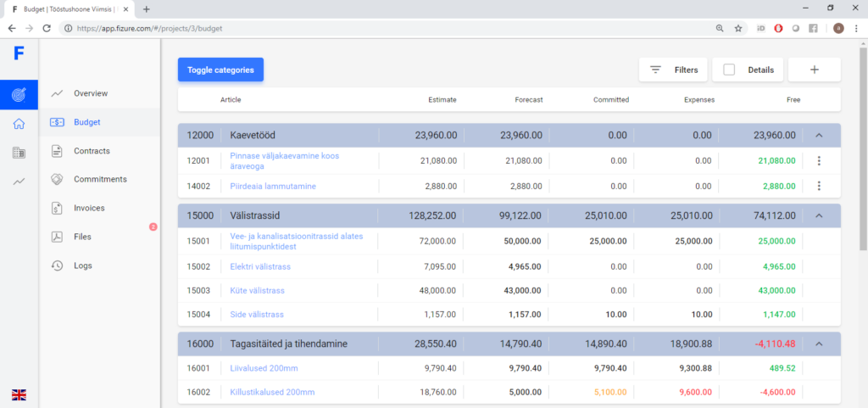This screenshot has width=868, height=408.
Task: Collapse the 15000 Välistrassid category
Action: (x=820, y=215)
